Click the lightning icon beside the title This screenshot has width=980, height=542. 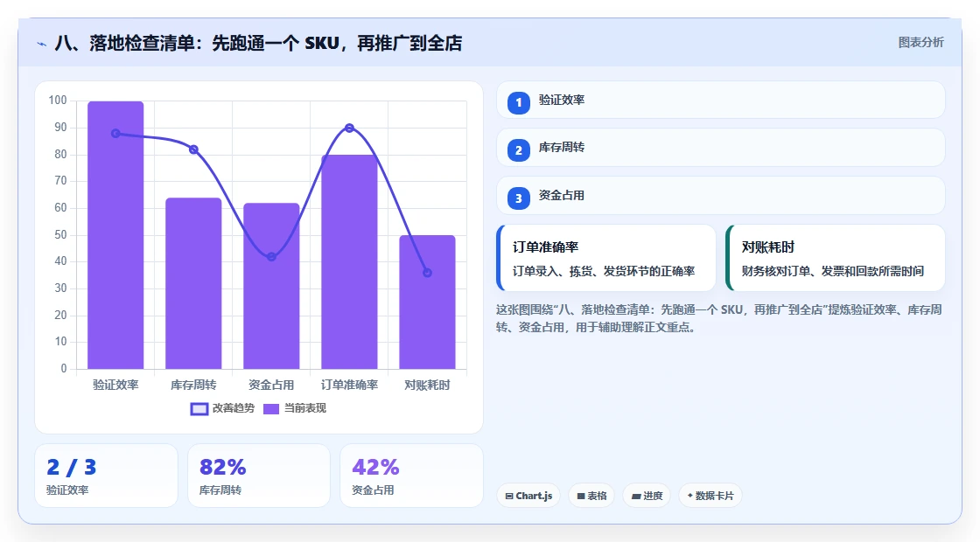(42, 44)
